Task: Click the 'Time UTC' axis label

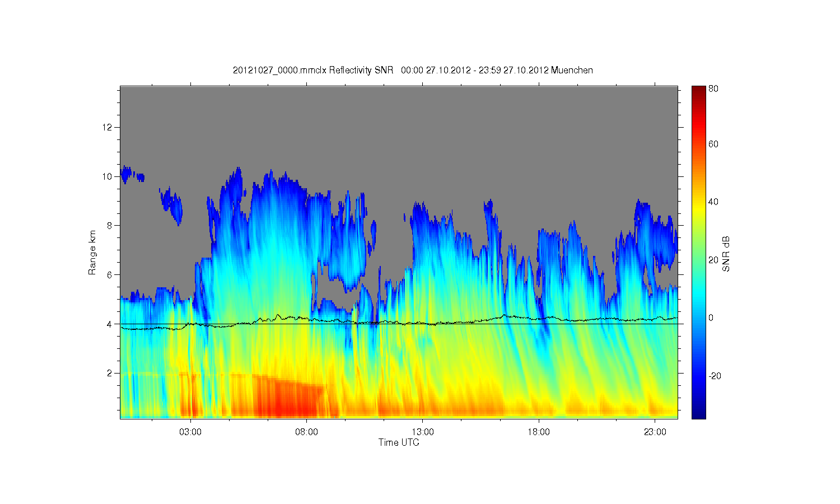Action: (x=399, y=442)
